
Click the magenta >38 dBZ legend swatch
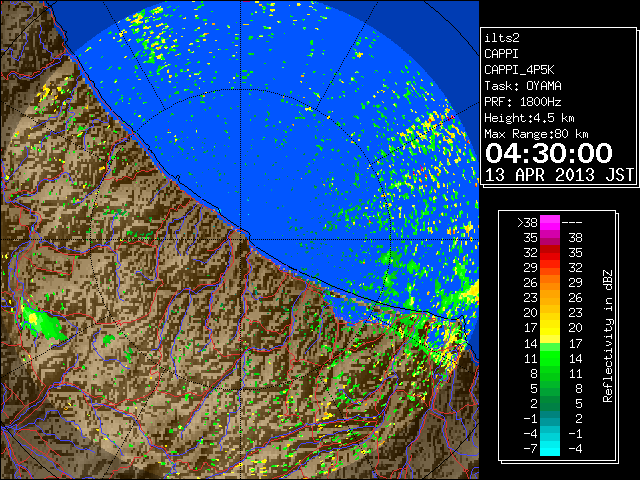pyautogui.click(x=550, y=222)
